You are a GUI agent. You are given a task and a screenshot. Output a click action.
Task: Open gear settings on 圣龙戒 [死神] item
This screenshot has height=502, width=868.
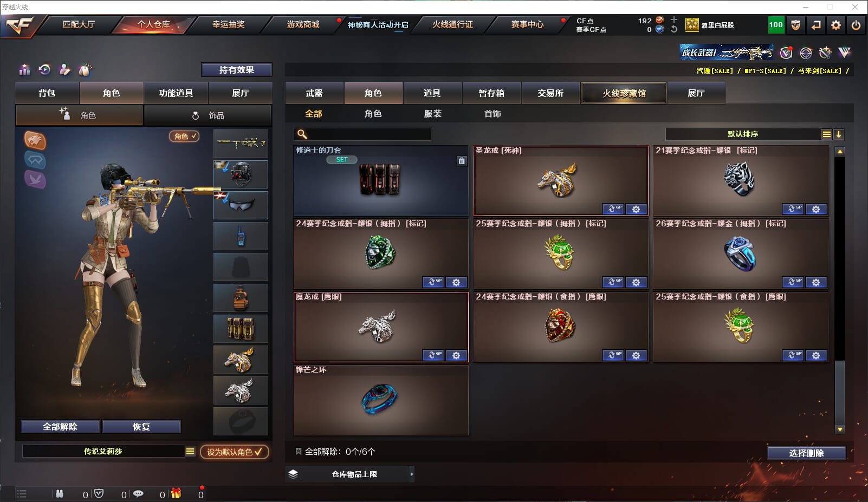pos(636,209)
